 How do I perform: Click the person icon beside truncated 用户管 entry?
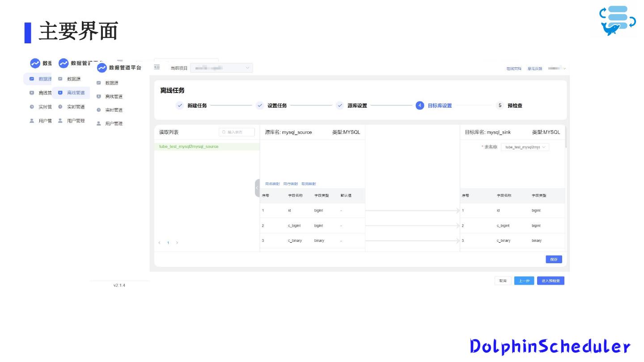[x=32, y=121]
